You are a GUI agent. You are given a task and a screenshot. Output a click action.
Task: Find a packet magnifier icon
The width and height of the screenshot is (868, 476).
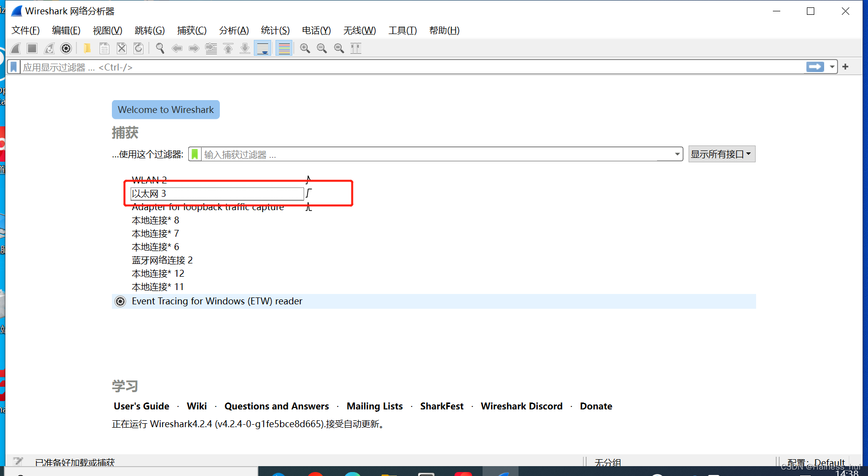[x=160, y=48]
